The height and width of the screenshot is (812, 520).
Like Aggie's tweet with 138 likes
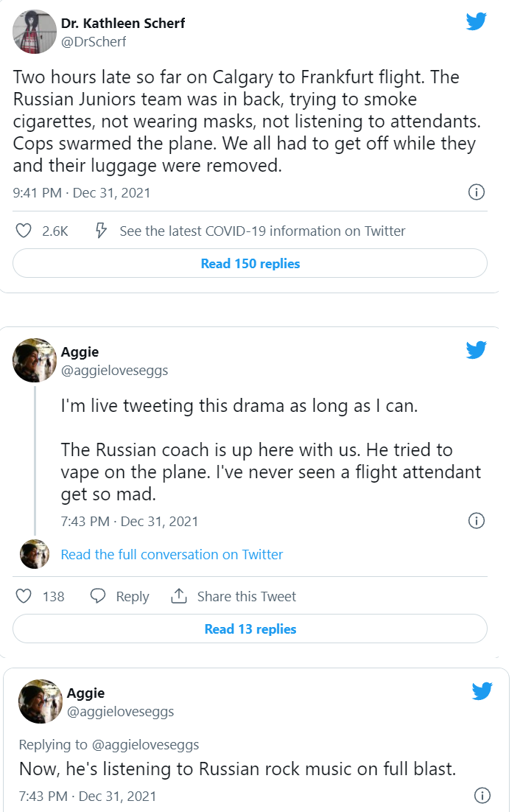[24, 596]
